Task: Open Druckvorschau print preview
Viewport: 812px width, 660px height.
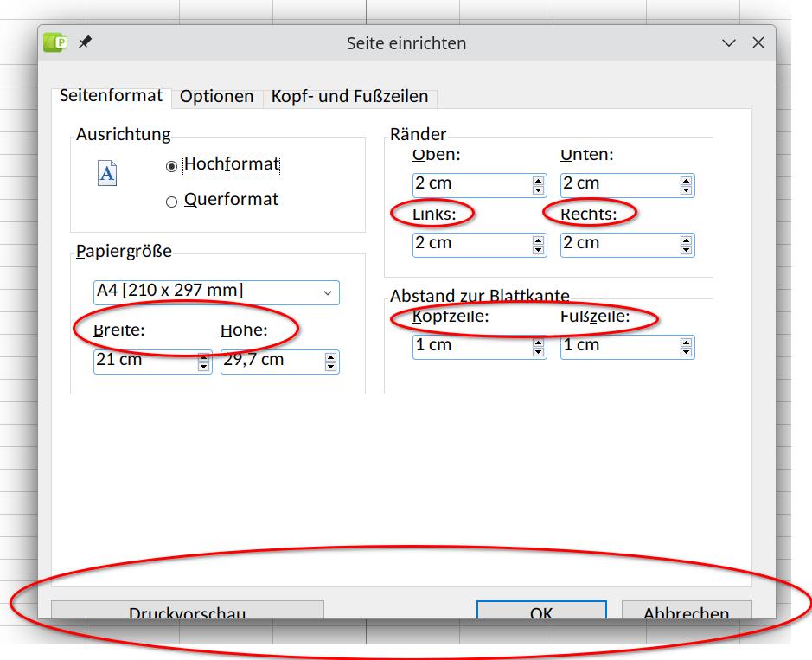Action: tap(187, 611)
